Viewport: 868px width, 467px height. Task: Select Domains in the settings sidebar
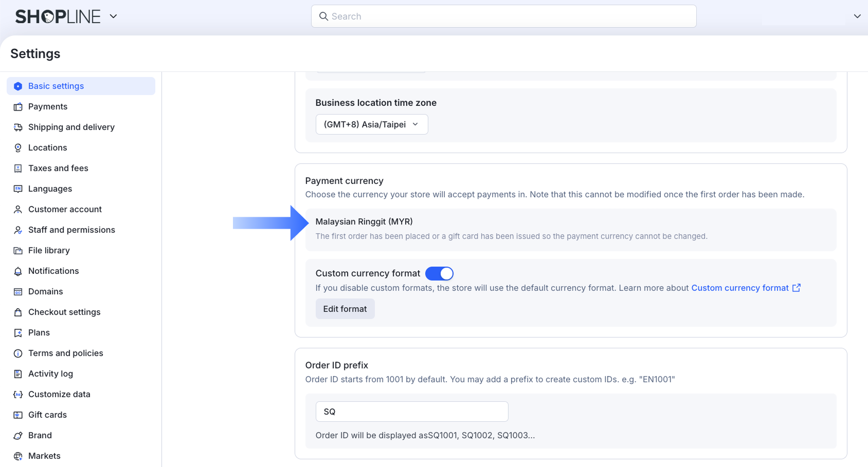pyautogui.click(x=45, y=291)
